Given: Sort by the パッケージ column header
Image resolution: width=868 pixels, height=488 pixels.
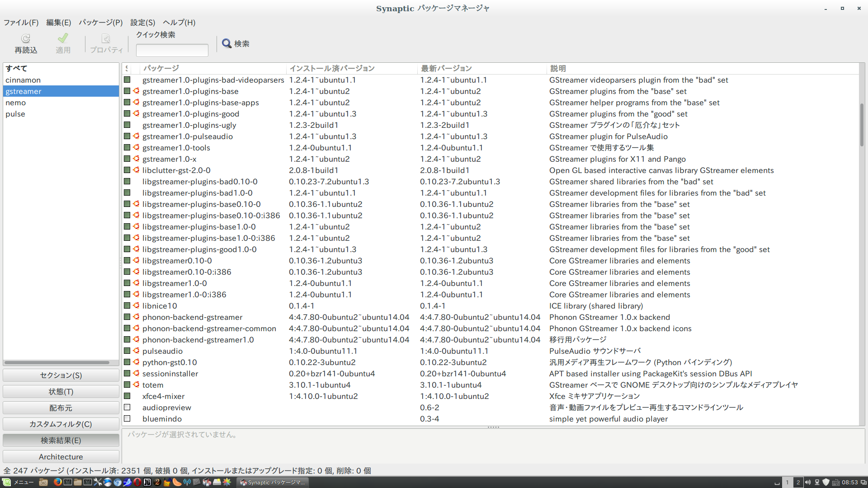Looking at the screenshot, I should (x=212, y=68).
